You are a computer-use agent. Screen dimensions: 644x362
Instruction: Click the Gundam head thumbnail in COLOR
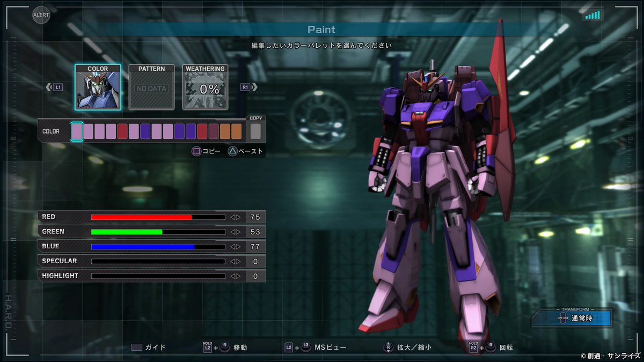coord(98,91)
